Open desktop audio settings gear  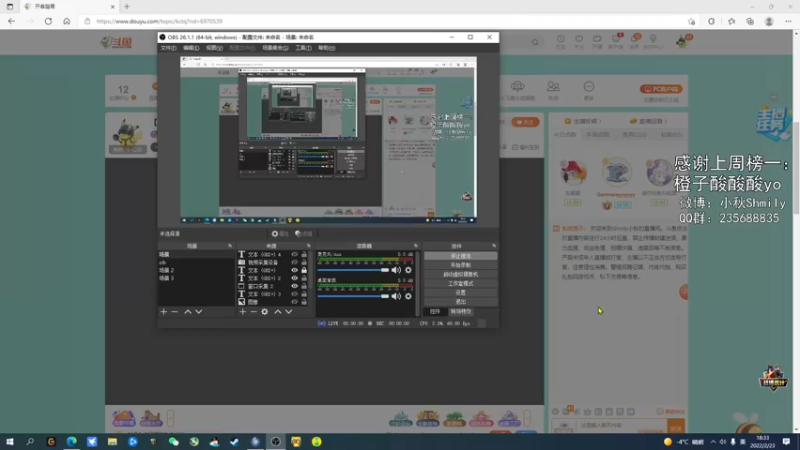408,296
